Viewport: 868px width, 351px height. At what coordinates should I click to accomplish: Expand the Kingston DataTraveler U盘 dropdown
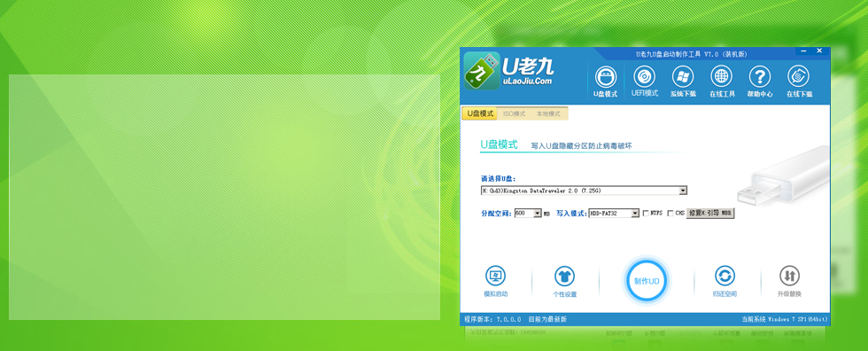click(683, 191)
